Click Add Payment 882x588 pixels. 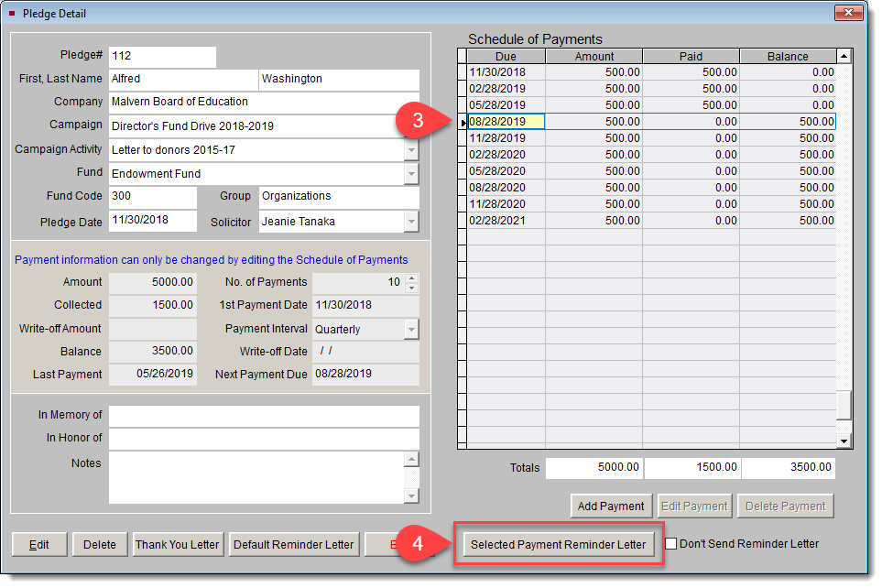point(610,506)
